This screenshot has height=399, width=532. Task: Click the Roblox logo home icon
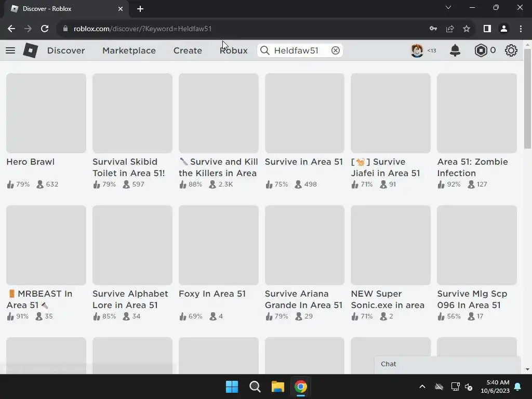30,50
